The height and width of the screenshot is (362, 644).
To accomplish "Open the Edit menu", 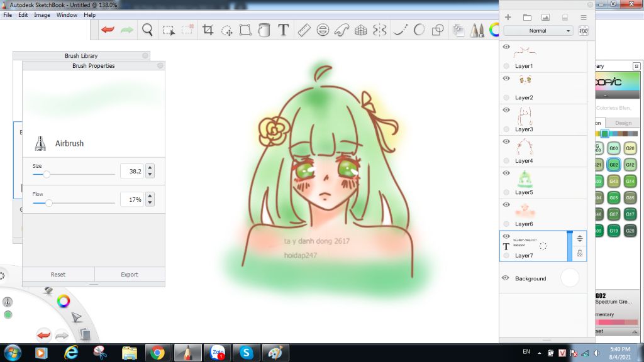I will (23, 15).
